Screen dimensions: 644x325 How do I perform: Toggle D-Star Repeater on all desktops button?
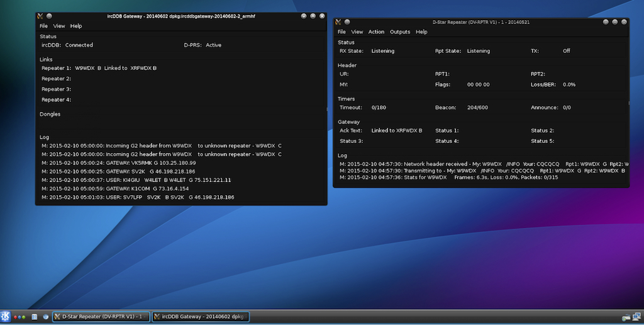click(x=348, y=21)
